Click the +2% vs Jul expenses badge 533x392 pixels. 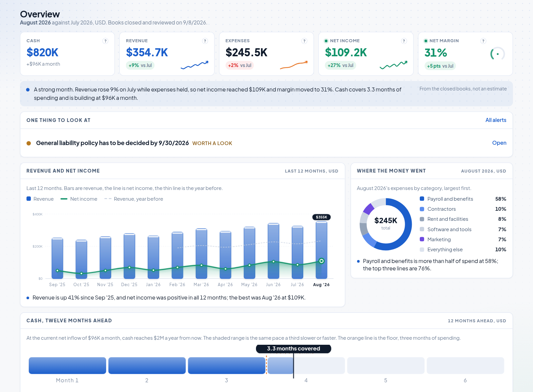(x=240, y=65)
